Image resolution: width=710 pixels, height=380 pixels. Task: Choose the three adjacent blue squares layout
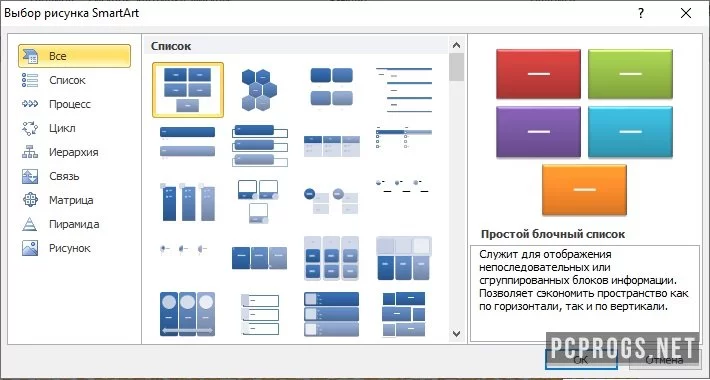259,258
